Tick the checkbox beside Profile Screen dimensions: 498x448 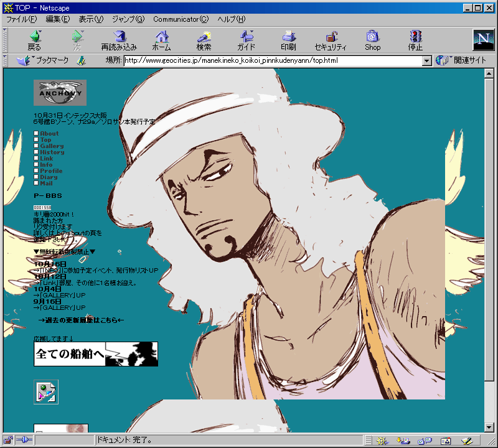(x=36, y=171)
